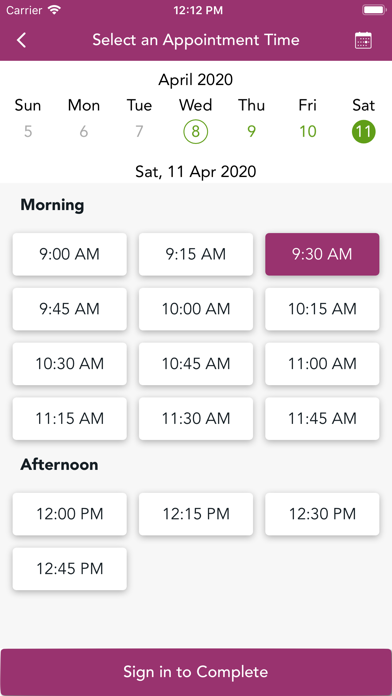Pick the 10:45 AM appointment slot
This screenshot has height=696, width=392.
click(x=196, y=364)
